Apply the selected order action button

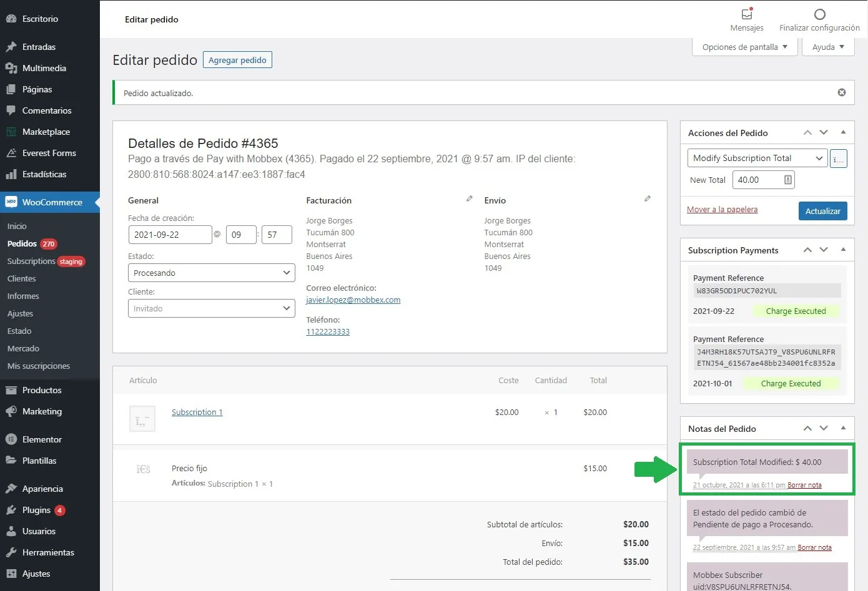point(839,159)
